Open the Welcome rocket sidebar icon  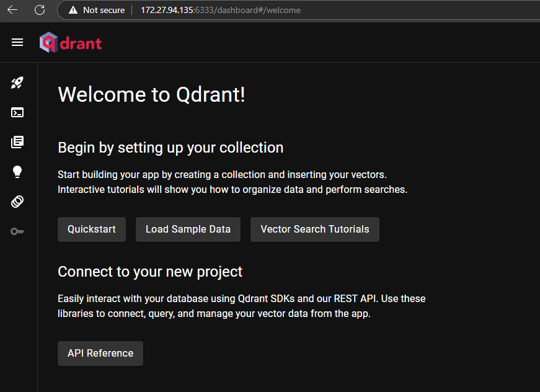[17, 82]
